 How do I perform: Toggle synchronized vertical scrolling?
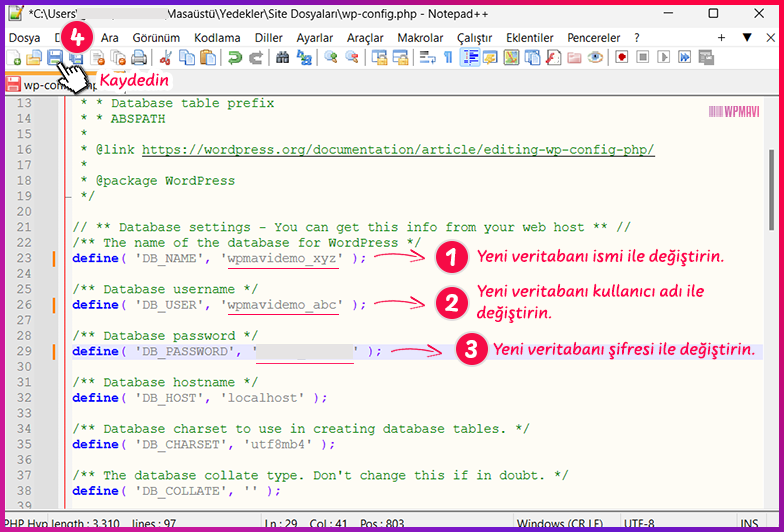tap(379, 58)
